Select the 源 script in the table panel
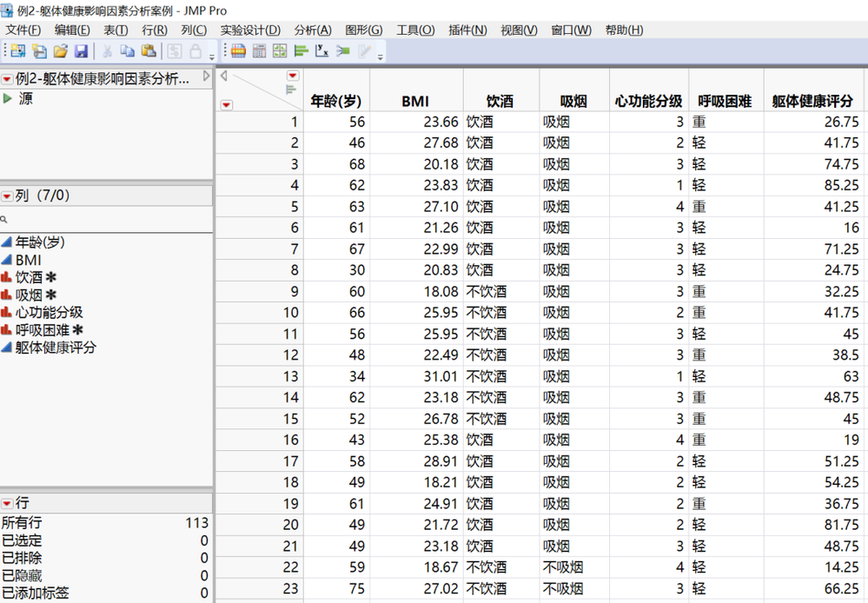 [27, 98]
